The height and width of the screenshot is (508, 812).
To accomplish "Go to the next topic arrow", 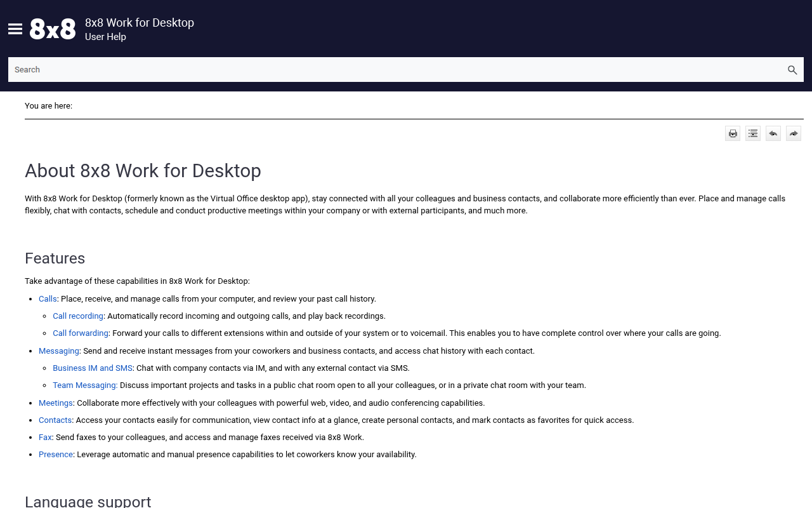I will point(794,133).
